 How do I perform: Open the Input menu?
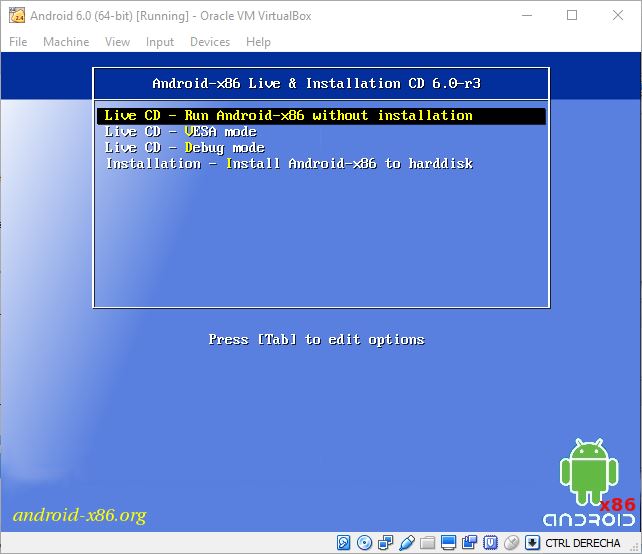point(160,42)
